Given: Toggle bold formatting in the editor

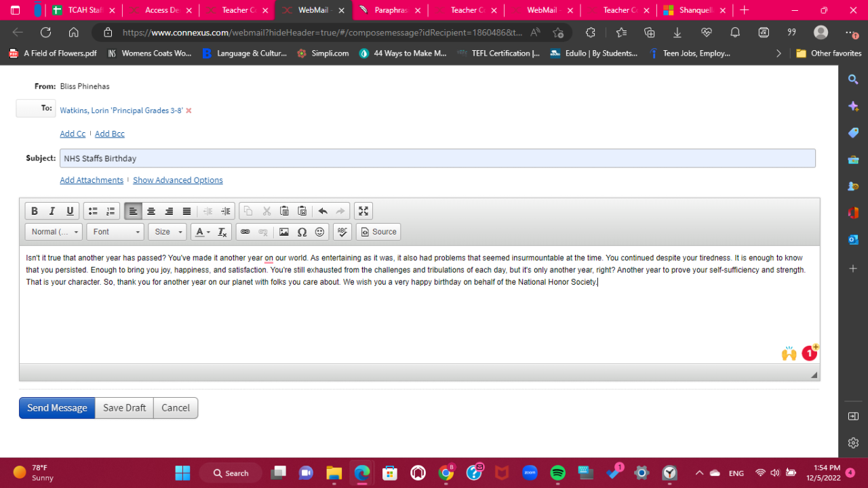Looking at the screenshot, I should click(x=35, y=211).
